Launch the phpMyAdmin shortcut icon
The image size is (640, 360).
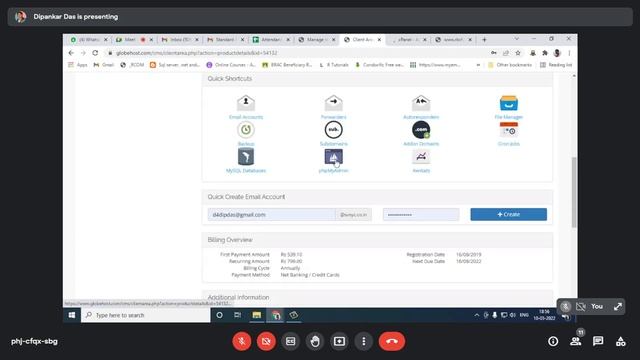tap(333, 157)
